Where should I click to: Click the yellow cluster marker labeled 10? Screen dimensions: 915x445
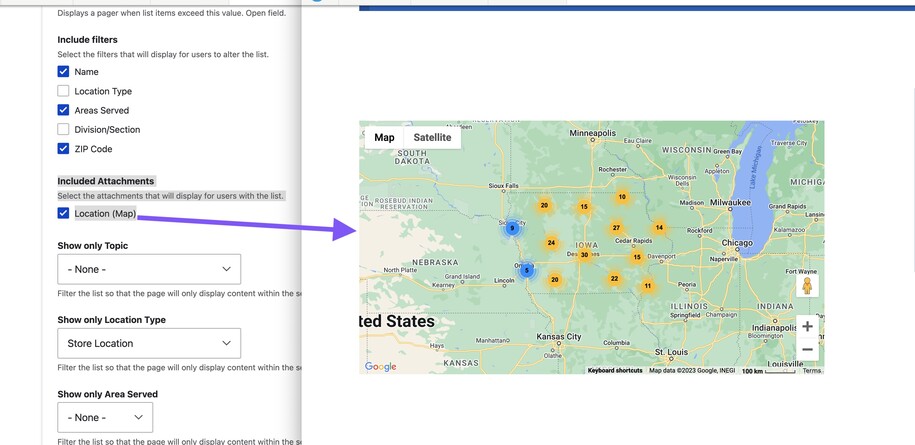[622, 197]
